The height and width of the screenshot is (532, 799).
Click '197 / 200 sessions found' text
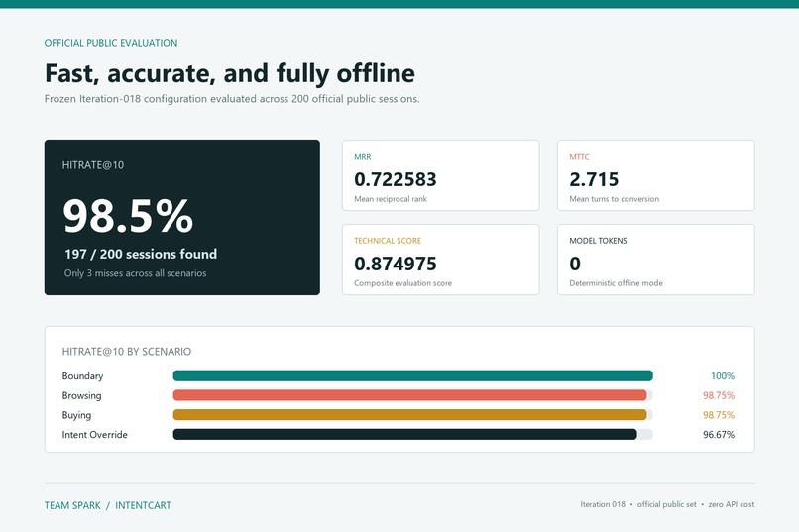(x=141, y=254)
